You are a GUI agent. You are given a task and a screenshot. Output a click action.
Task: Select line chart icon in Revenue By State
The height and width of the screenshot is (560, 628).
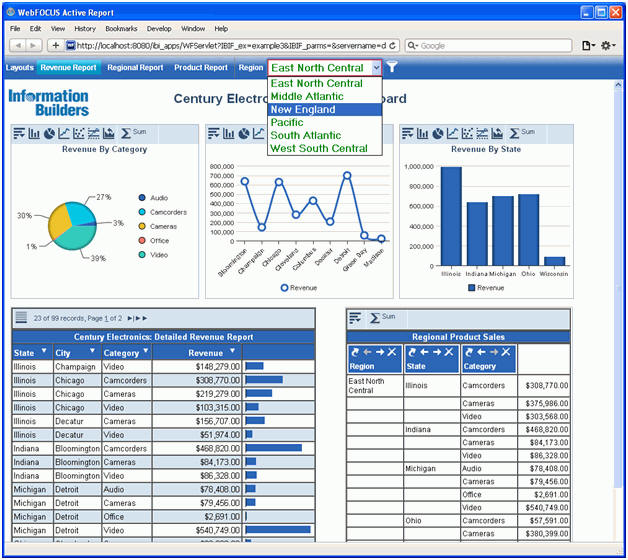[x=453, y=133]
